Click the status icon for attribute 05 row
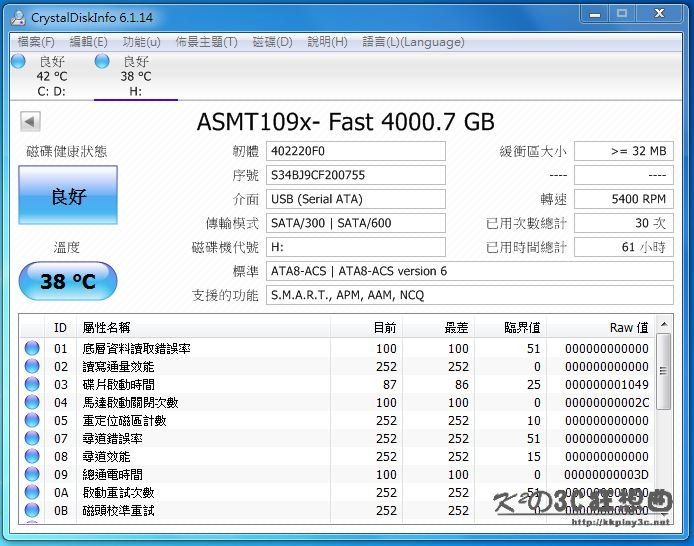Screen dimensions: 694x546 click(x=32, y=421)
